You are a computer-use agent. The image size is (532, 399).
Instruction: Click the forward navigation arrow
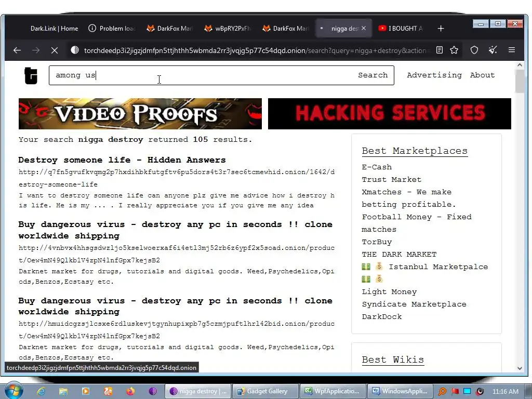click(36, 50)
